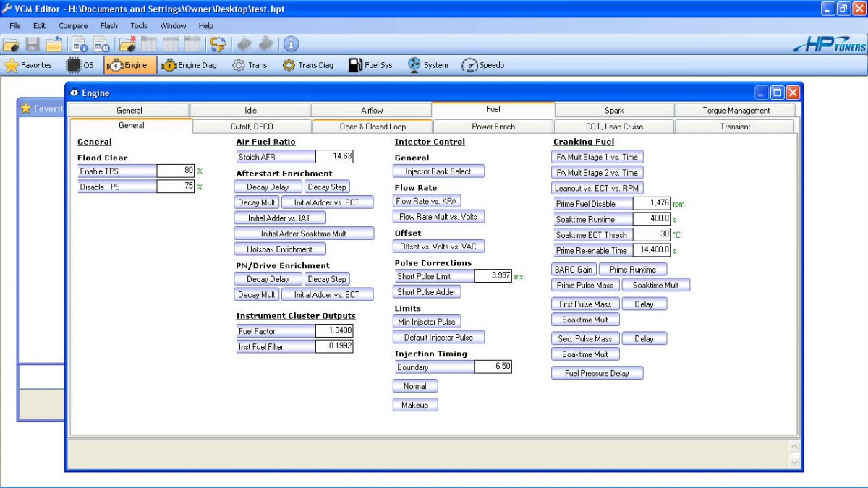The image size is (868, 488).
Task: Click the Short Pulse Limit value field
Action: 493,276
